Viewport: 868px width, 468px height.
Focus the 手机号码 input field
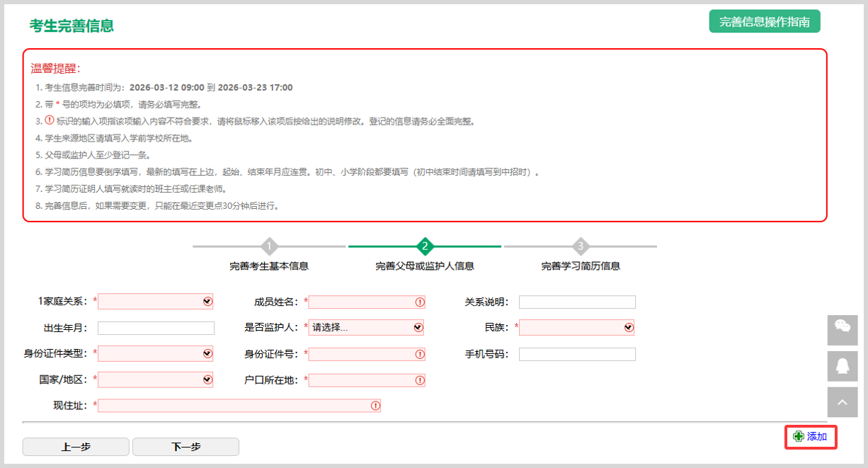(577, 354)
